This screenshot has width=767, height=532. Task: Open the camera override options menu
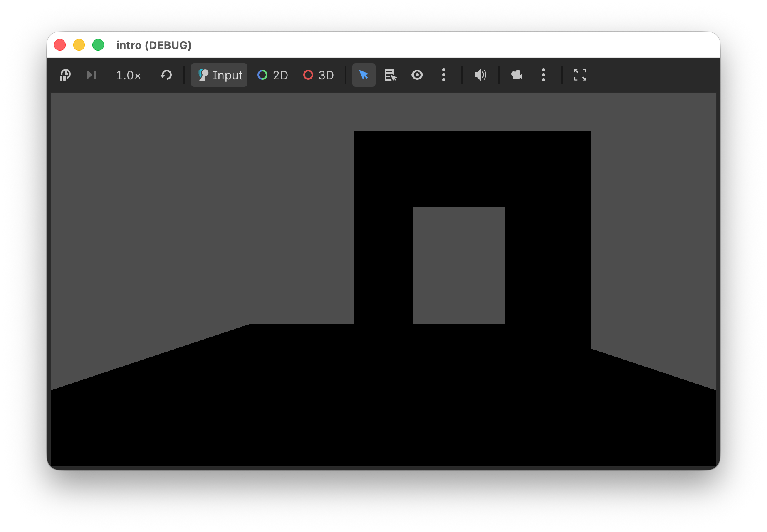tap(543, 75)
